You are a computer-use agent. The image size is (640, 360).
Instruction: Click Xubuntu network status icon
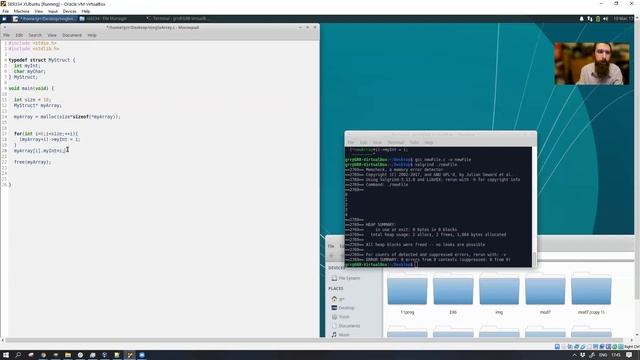pos(590,19)
